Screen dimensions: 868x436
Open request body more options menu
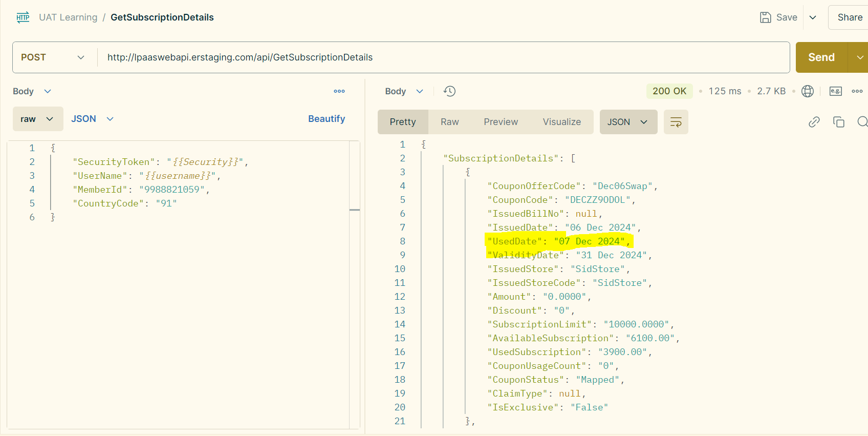339,91
